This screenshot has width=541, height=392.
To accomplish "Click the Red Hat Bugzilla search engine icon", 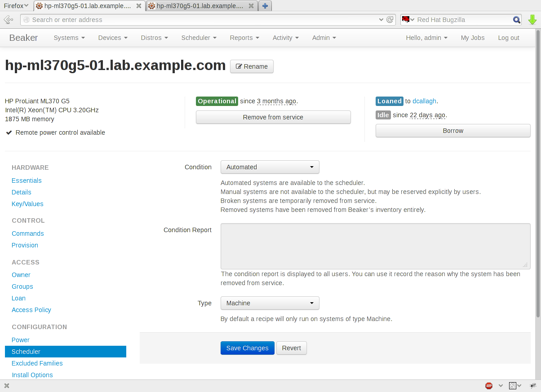I will point(406,20).
